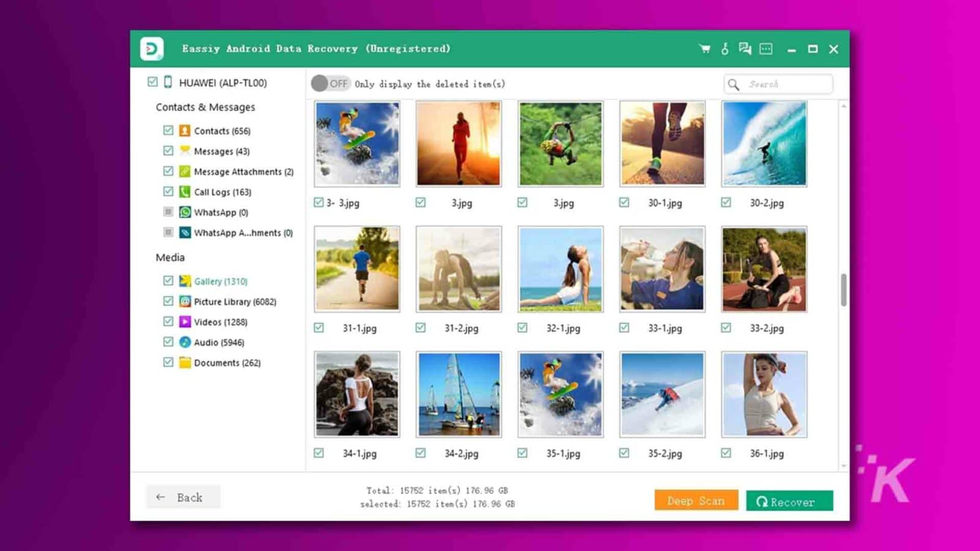
Task: Toggle the WhatsApp (0) checkbox
Action: pos(168,212)
